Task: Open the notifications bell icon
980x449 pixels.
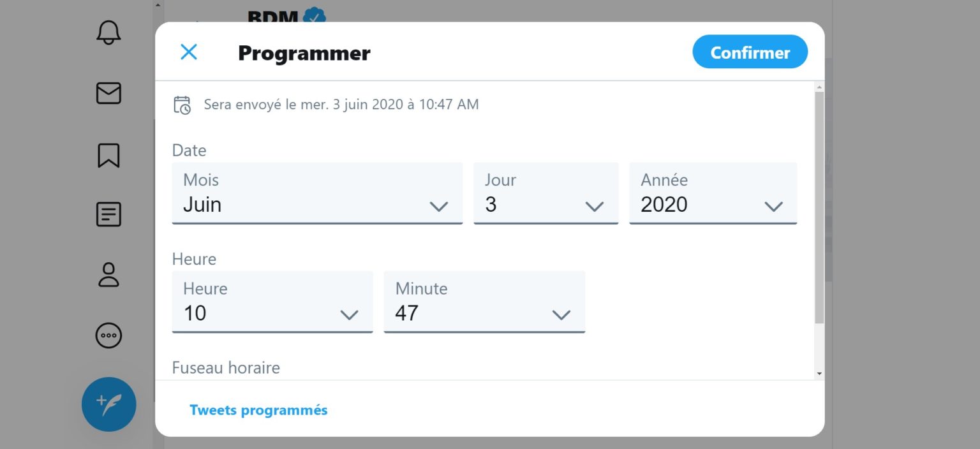Action: coord(108,33)
